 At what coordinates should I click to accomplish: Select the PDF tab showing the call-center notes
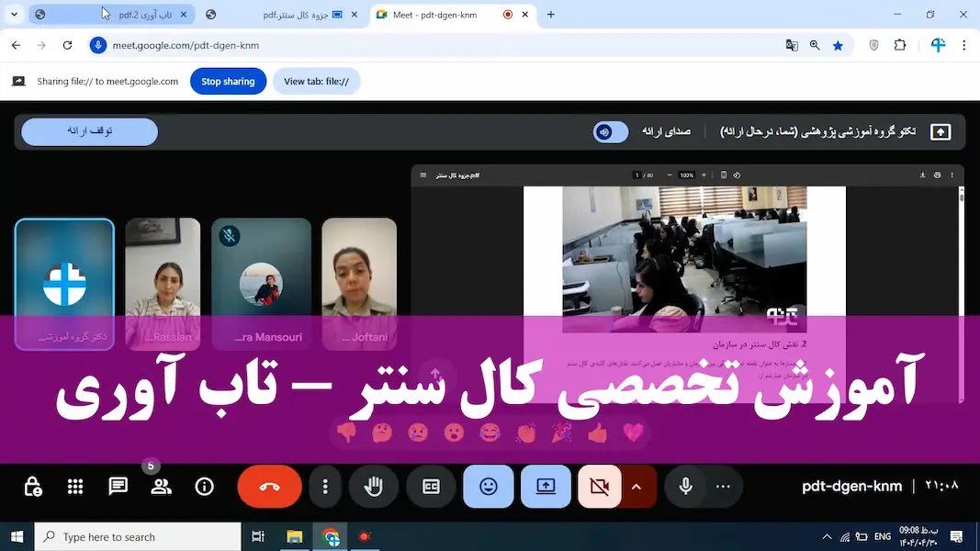pos(285,15)
